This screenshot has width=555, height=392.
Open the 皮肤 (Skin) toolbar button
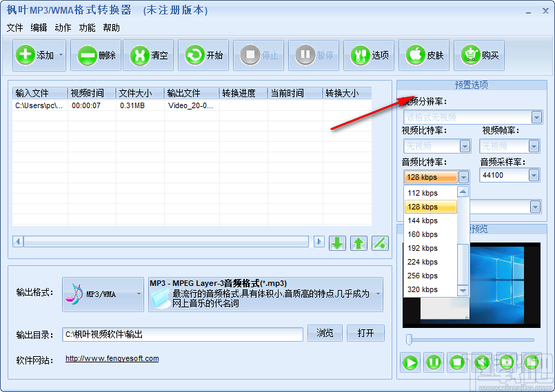click(425, 55)
